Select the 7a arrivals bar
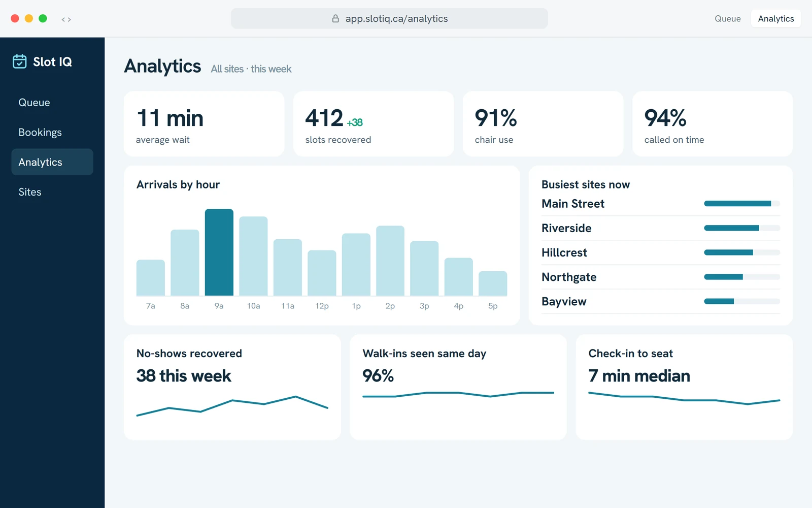Screen dimensions: 812x508 151,278
